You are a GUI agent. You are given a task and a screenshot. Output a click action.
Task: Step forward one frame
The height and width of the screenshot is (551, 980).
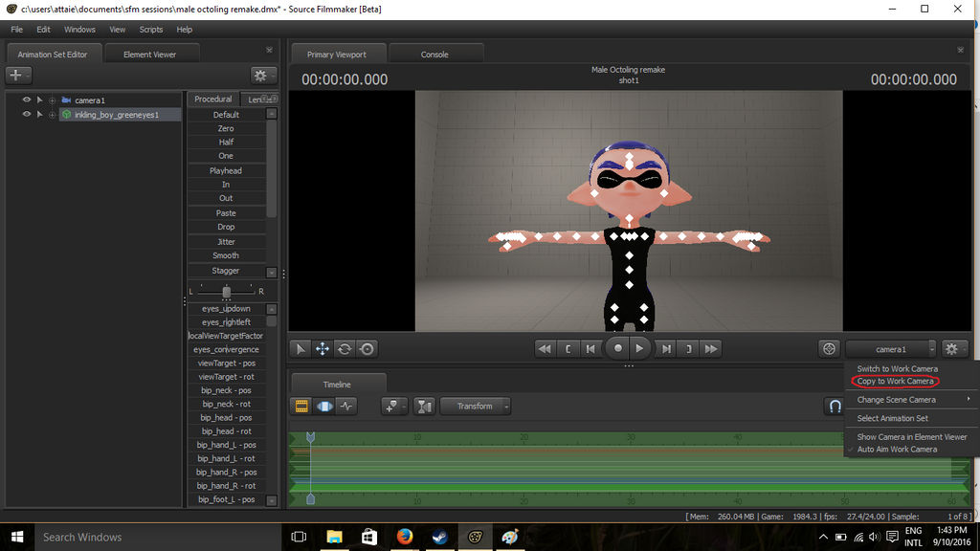pyautogui.click(x=666, y=349)
